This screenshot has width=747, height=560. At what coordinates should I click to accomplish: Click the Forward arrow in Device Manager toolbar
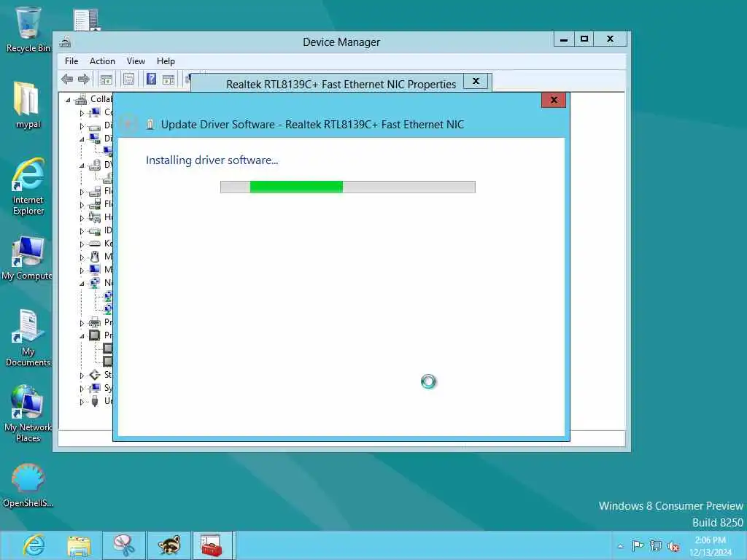tap(84, 79)
